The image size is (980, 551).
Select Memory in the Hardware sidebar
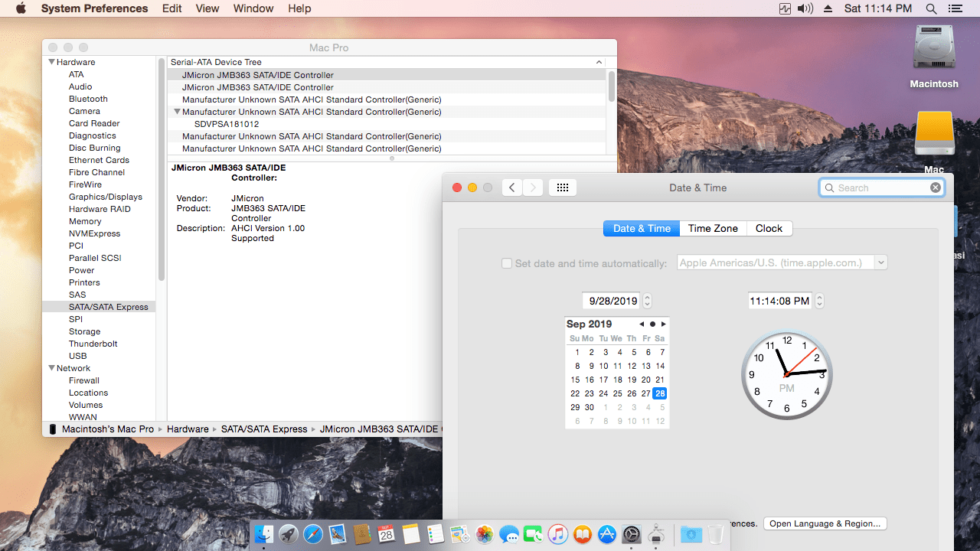coord(85,221)
